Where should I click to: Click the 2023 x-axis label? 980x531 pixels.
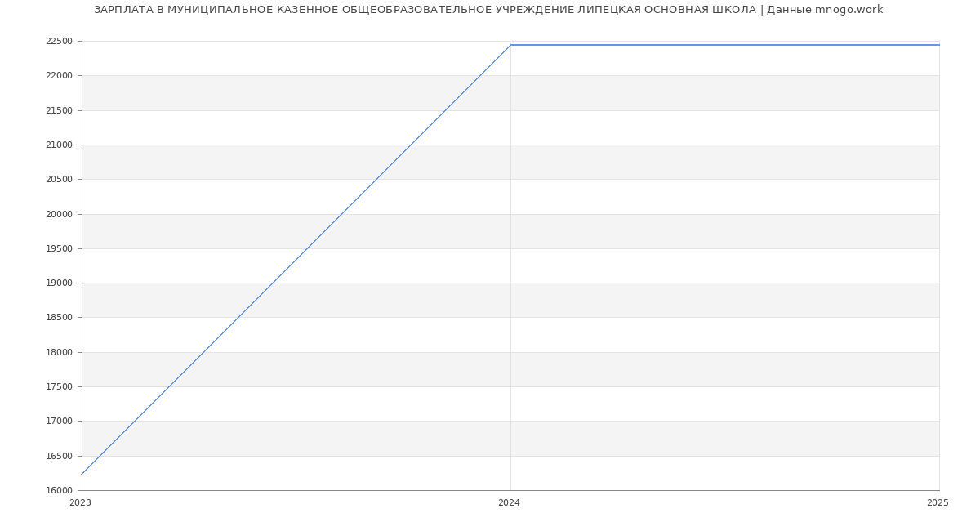pyautogui.click(x=80, y=503)
